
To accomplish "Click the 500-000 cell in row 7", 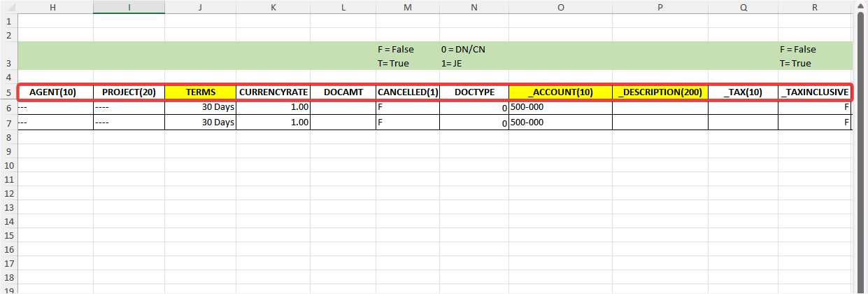I will coord(560,122).
